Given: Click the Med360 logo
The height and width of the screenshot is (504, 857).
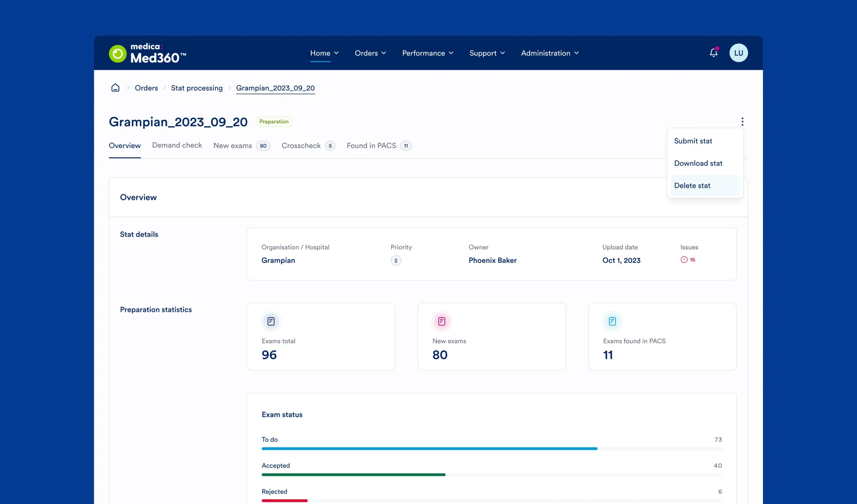Looking at the screenshot, I should [x=147, y=53].
